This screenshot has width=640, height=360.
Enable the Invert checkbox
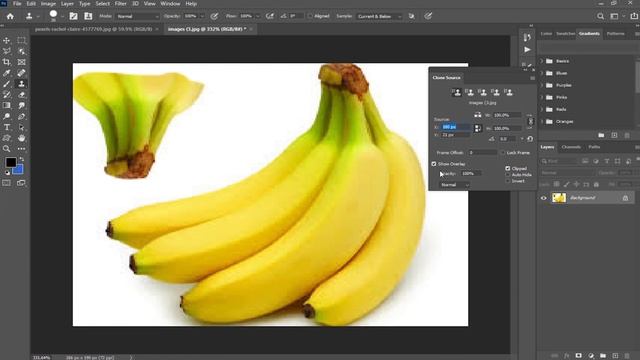tap(508, 181)
